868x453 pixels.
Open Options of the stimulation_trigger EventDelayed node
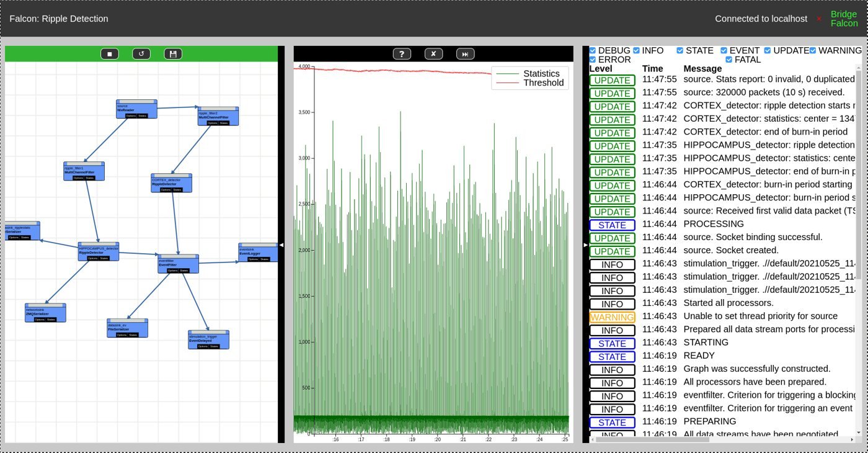point(203,346)
